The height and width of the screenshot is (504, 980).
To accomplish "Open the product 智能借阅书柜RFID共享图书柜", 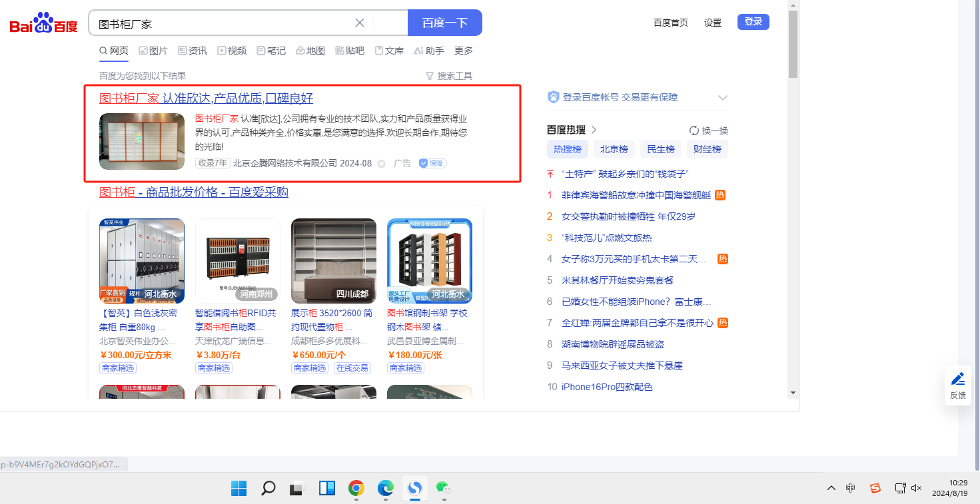I will [x=236, y=320].
